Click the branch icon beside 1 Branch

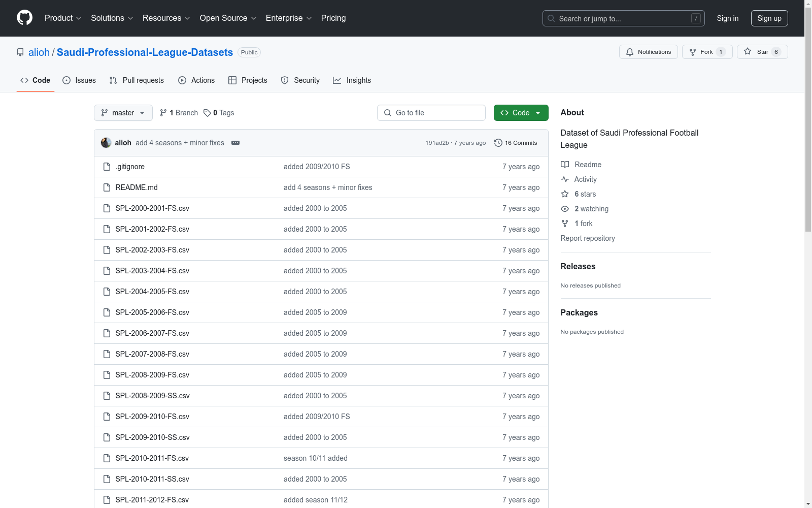pyautogui.click(x=163, y=113)
